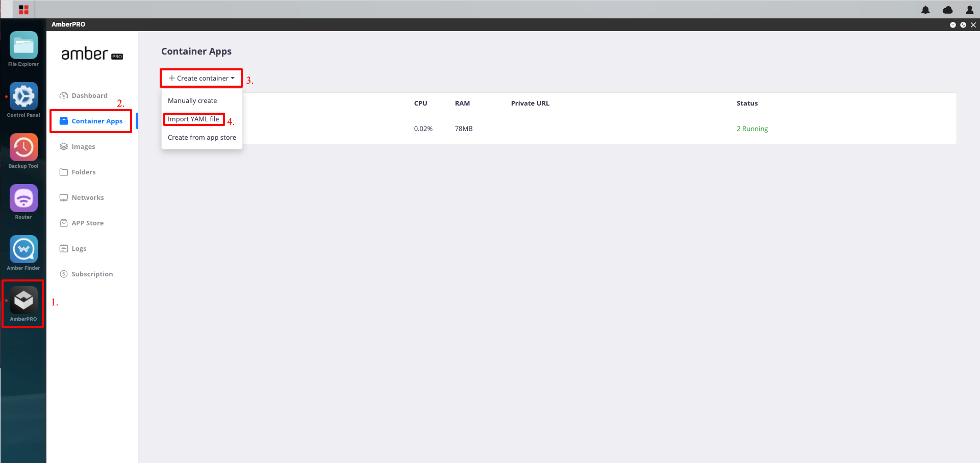980x463 pixels.
Task: Select Container Apps in sidebar
Action: [91, 121]
